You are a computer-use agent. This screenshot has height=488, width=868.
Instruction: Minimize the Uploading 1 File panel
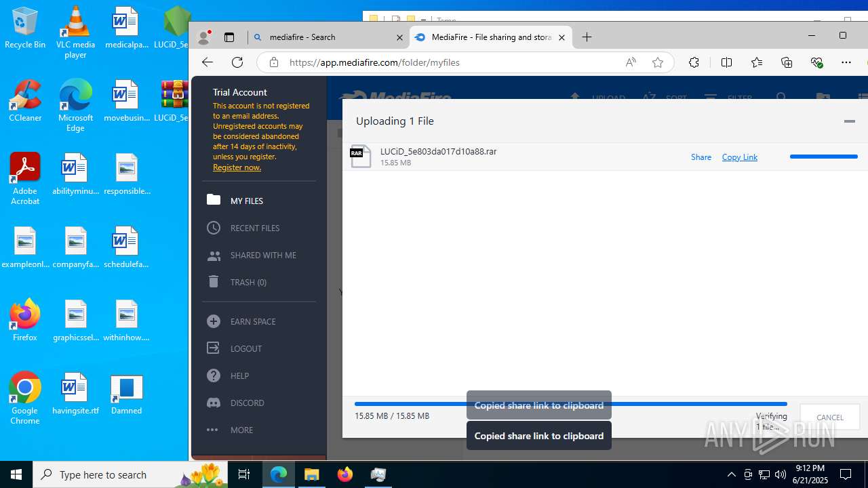[x=849, y=121]
